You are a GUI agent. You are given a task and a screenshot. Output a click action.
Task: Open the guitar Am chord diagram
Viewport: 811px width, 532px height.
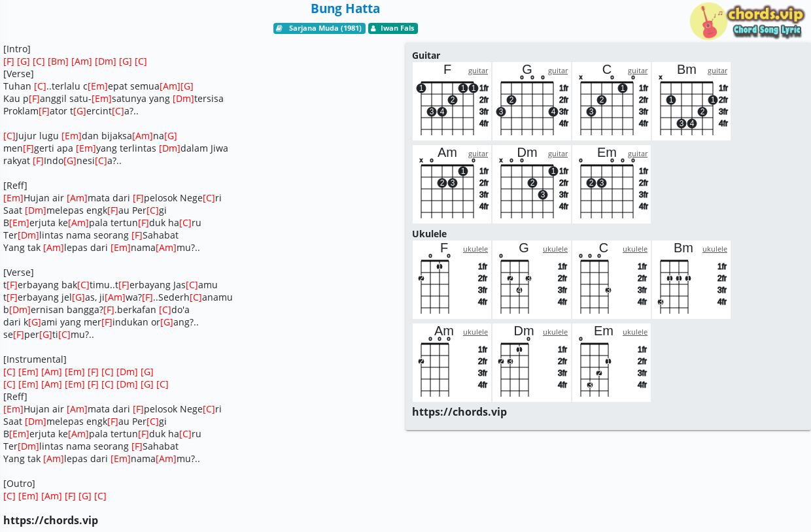coord(452,184)
